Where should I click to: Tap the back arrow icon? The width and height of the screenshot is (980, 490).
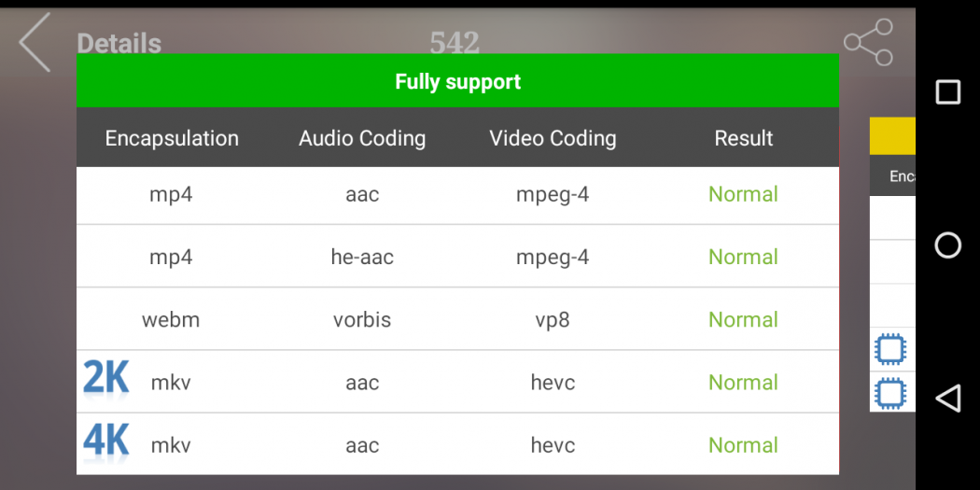(35, 43)
